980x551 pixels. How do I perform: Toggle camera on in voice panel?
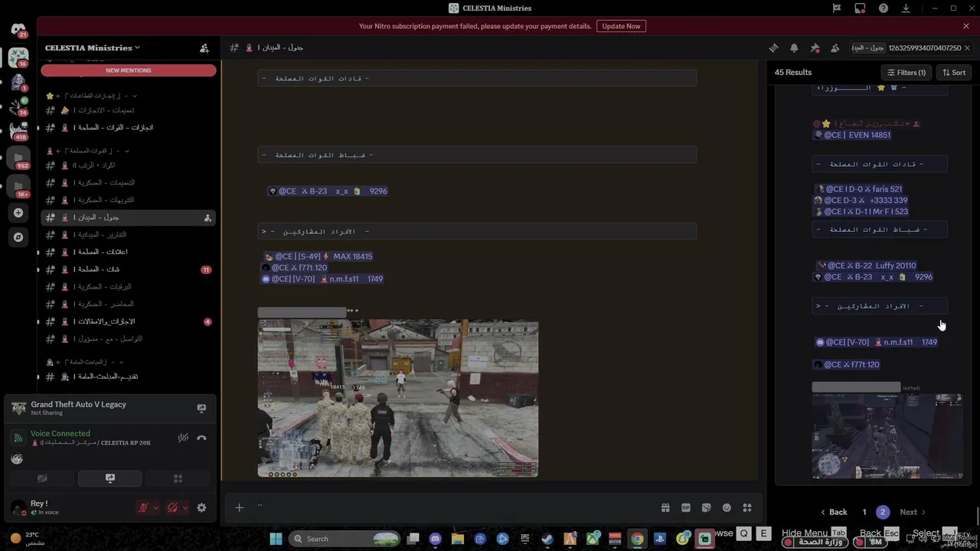pyautogui.click(x=42, y=478)
